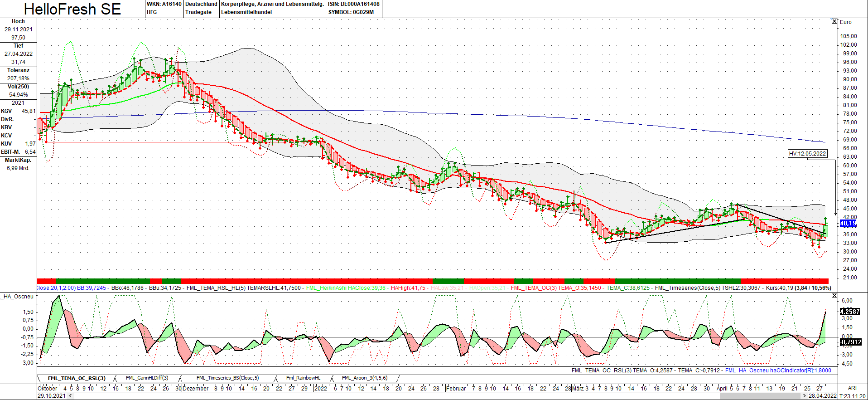Viewport: 868px width, 400px height.
Task: Click the HAClose:39,36 legend entry
Action: (366, 288)
